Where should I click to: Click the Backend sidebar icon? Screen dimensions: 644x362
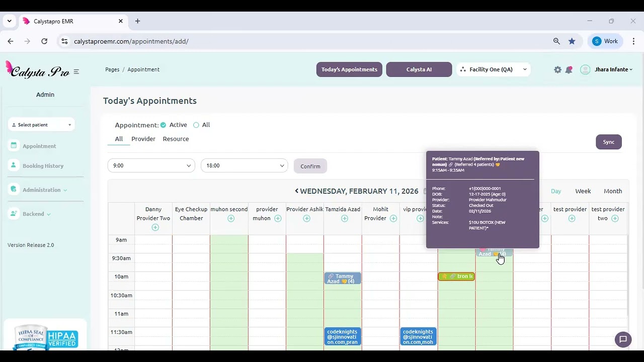[x=13, y=214]
